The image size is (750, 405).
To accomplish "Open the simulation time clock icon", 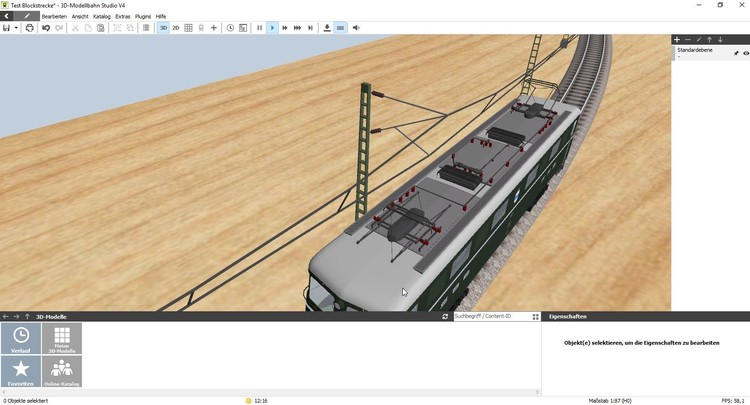I will 230,28.
